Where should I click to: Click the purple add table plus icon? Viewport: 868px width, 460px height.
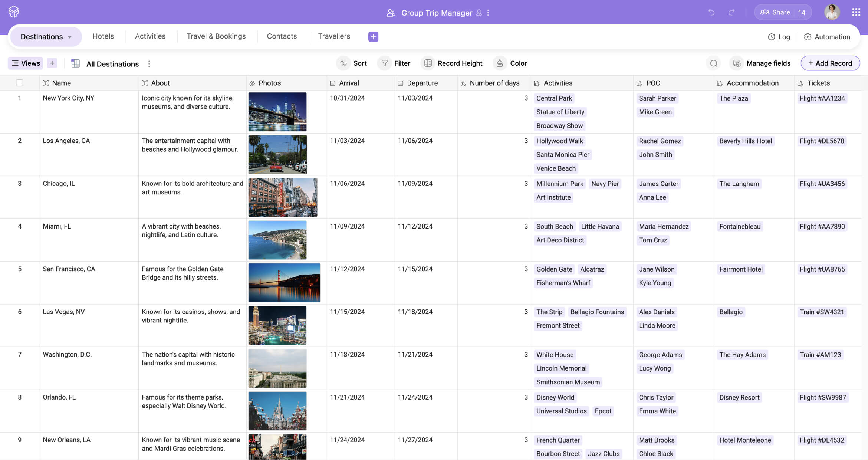click(x=373, y=36)
